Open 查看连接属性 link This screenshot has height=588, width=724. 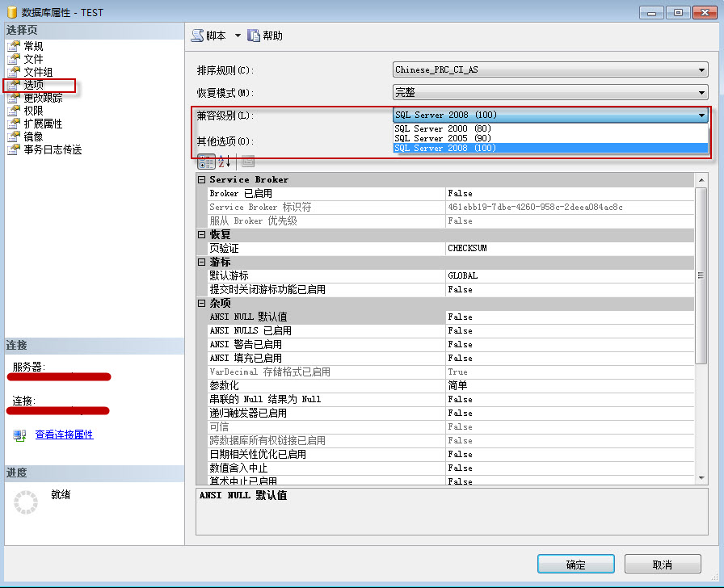64,435
